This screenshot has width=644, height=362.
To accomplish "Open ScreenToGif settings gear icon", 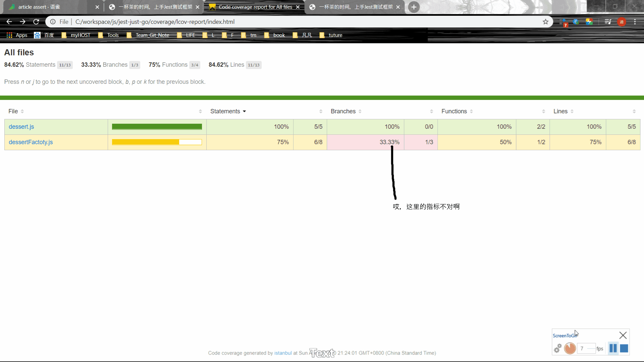I will point(557,349).
